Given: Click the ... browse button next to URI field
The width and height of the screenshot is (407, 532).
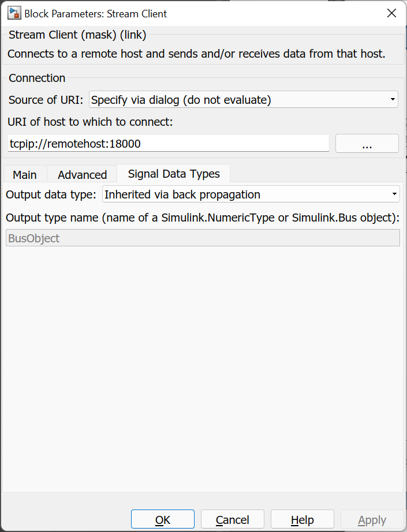Looking at the screenshot, I should coord(367,143).
